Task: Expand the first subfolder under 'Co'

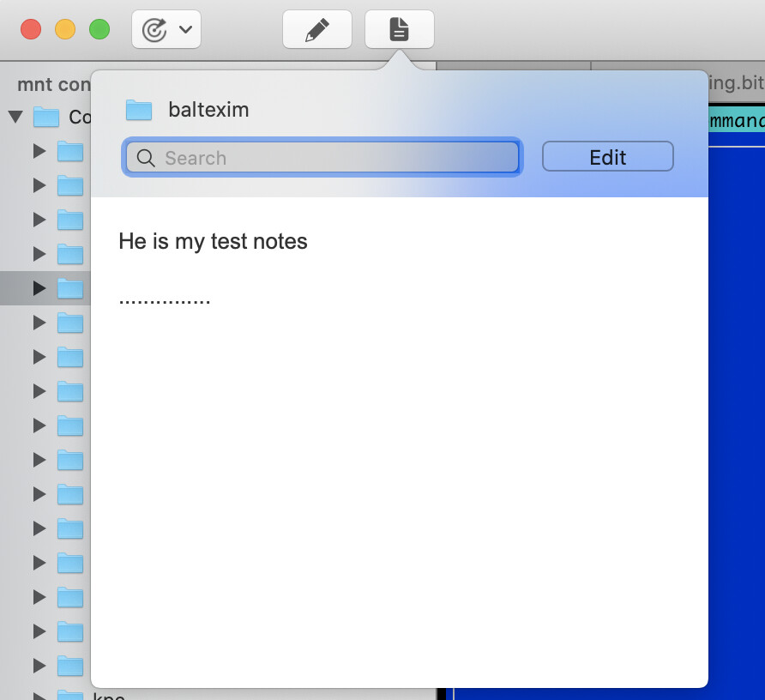Action: click(x=39, y=151)
